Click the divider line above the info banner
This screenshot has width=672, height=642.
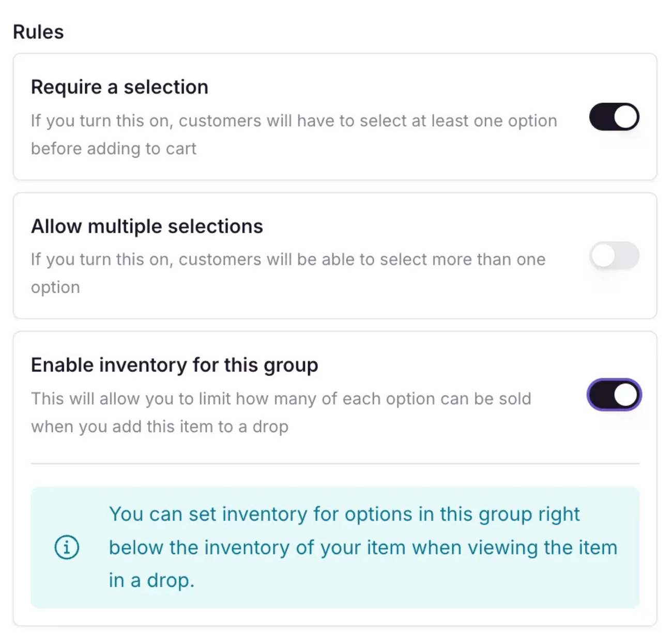pyautogui.click(x=335, y=464)
